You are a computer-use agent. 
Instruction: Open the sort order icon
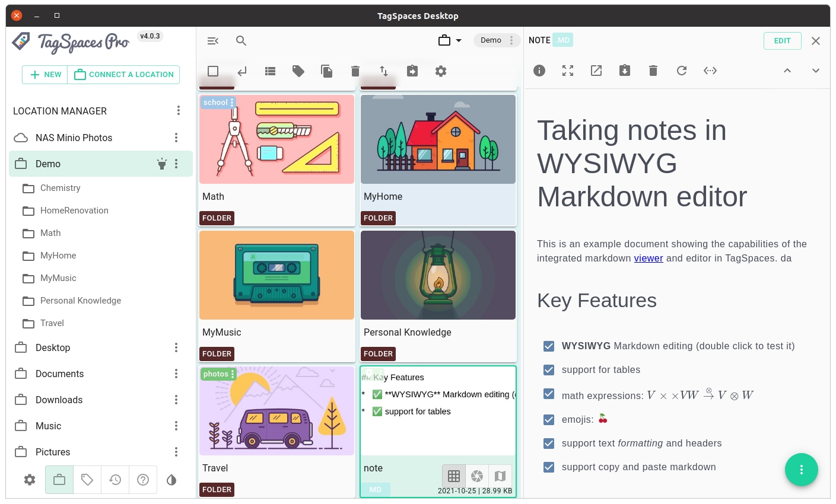tap(384, 71)
